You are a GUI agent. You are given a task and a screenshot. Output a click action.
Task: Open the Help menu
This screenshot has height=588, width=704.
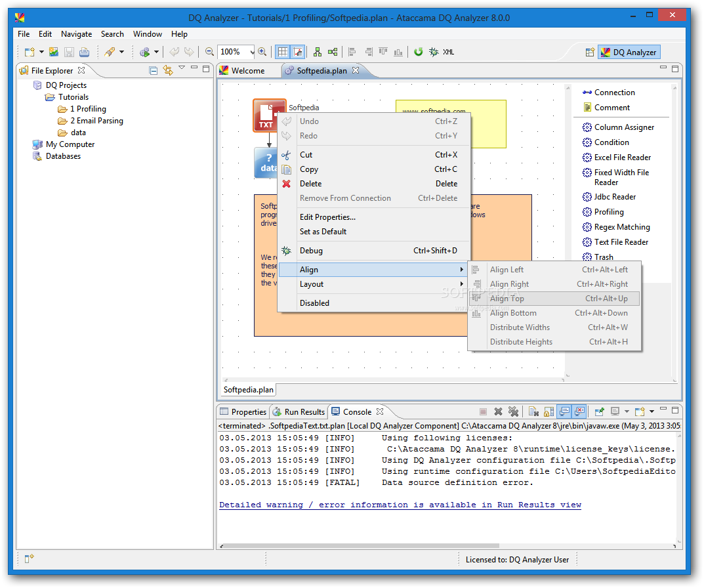[179, 34]
